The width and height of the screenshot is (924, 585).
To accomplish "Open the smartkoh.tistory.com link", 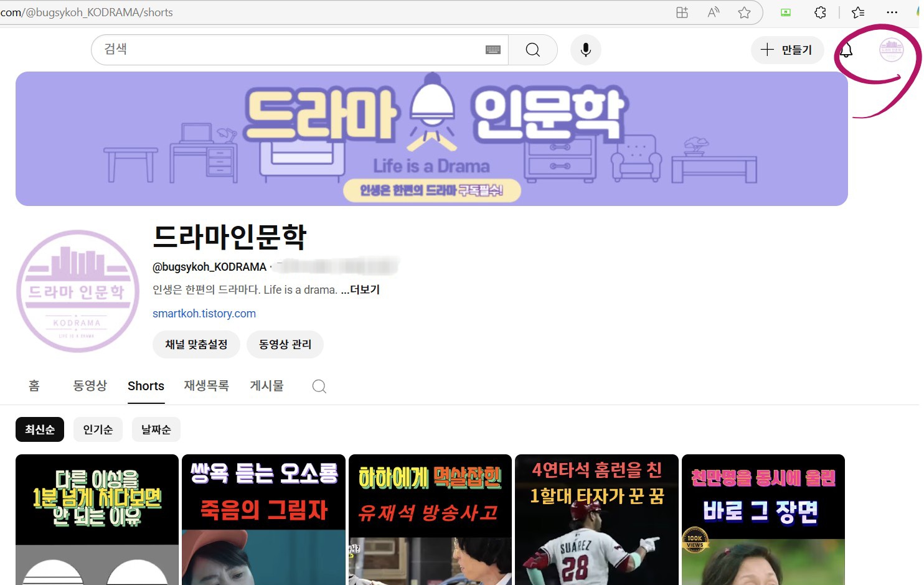I will coord(204,314).
